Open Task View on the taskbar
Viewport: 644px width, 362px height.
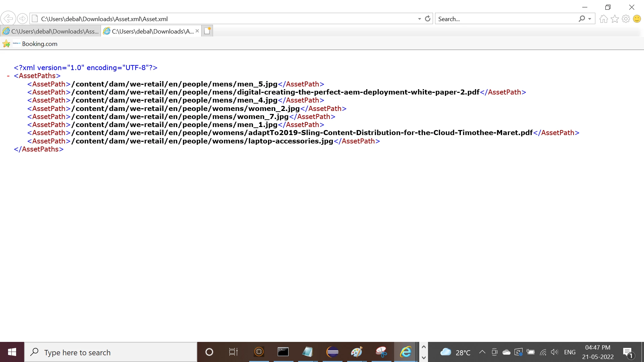tap(233, 352)
